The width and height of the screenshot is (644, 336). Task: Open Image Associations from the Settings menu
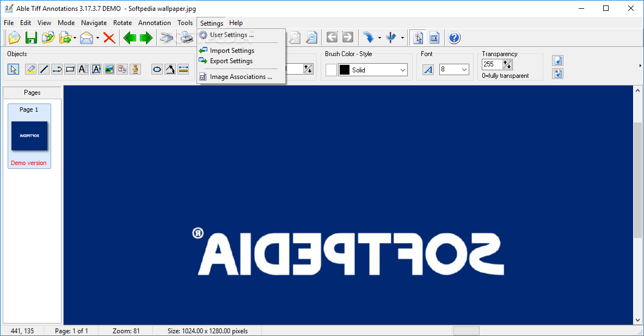click(241, 77)
